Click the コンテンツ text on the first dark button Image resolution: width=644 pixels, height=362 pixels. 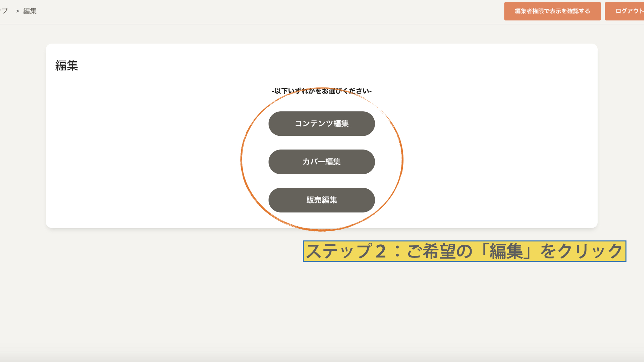[314, 124]
